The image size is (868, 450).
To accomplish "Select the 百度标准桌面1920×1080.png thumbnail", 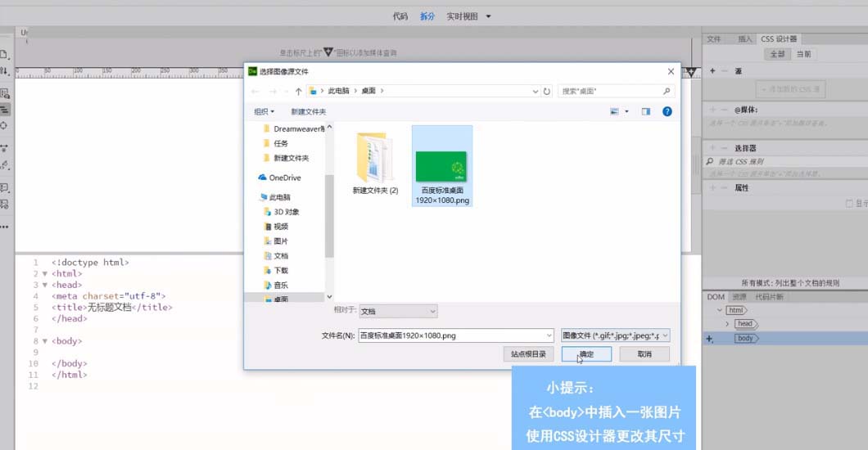I will [441, 165].
